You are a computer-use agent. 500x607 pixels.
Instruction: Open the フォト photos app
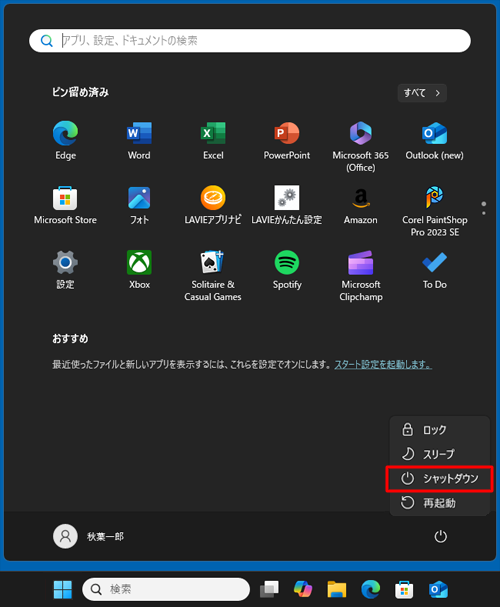click(x=139, y=205)
